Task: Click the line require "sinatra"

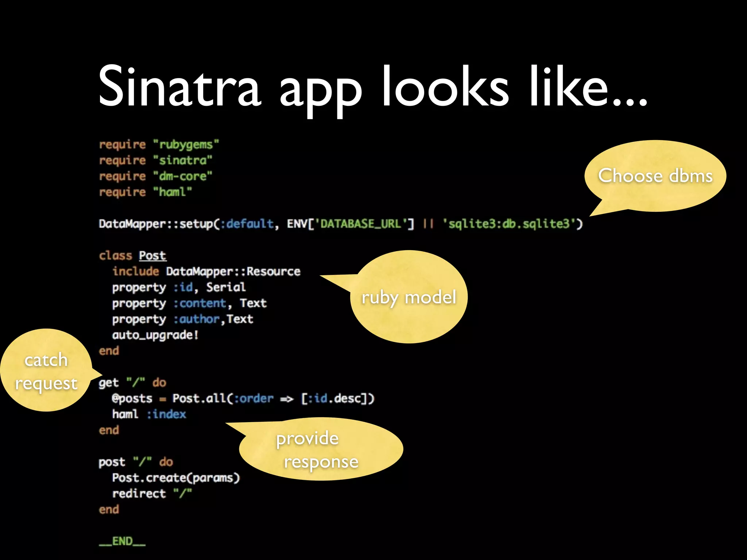Action: (156, 160)
